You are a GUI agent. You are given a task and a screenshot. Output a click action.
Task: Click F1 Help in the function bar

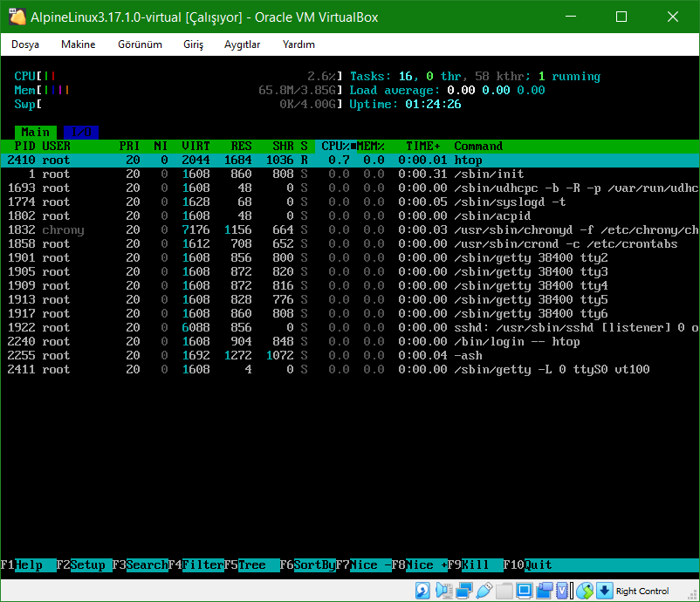[x=28, y=565]
